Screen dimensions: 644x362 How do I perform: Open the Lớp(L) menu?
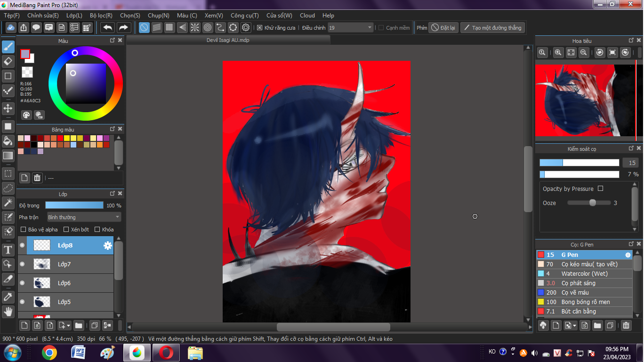74,16
